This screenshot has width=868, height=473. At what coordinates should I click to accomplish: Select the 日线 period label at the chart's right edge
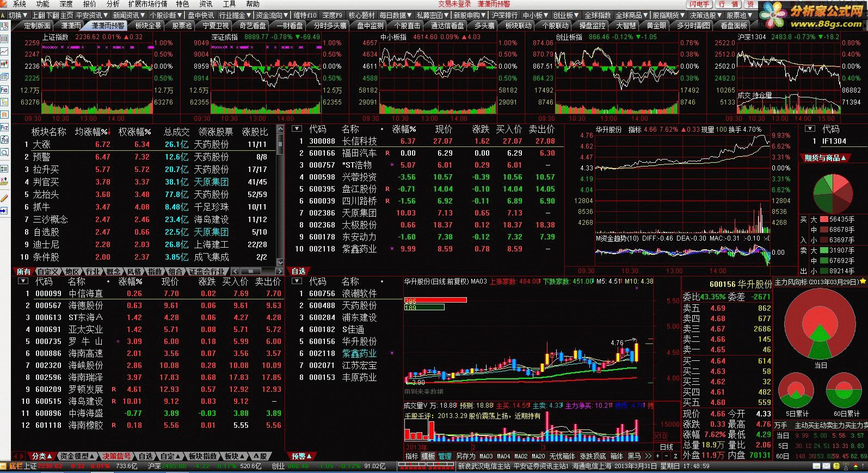pos(667,447)
